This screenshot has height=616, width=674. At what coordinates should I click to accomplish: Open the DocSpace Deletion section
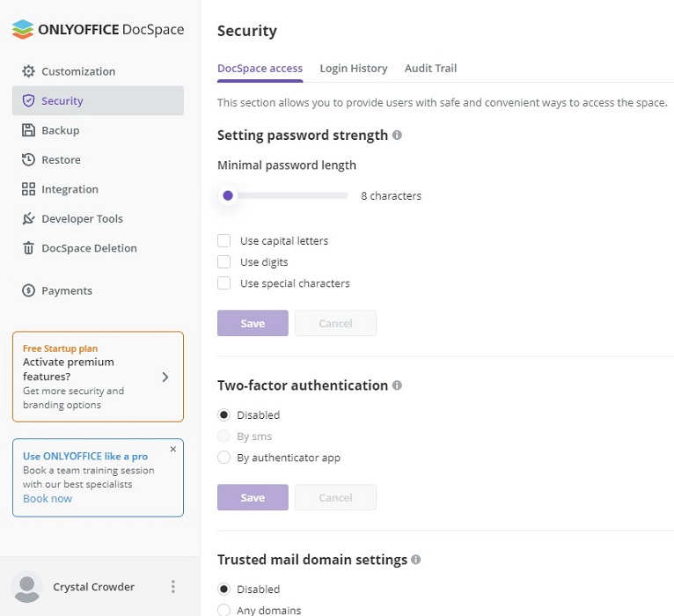click(98, 248)
